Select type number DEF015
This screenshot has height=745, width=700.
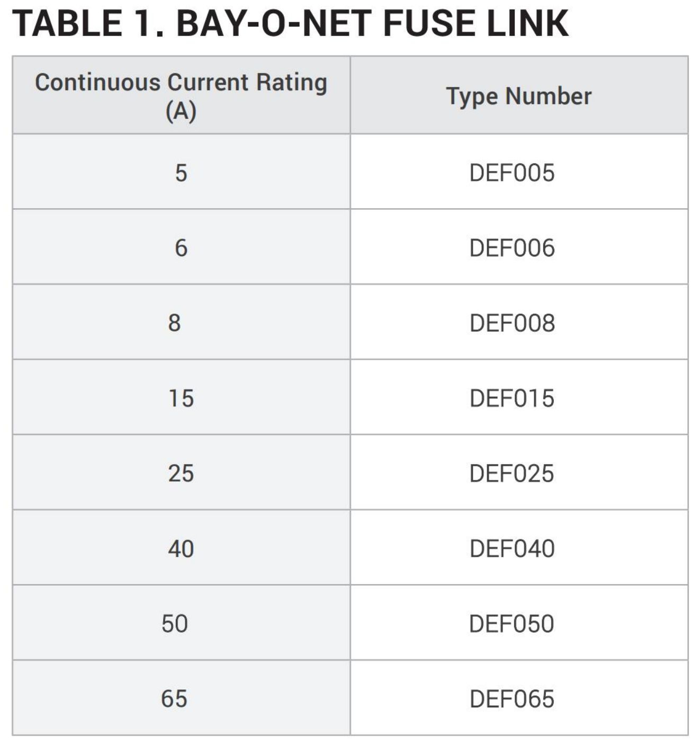click(x=511, y=398)
